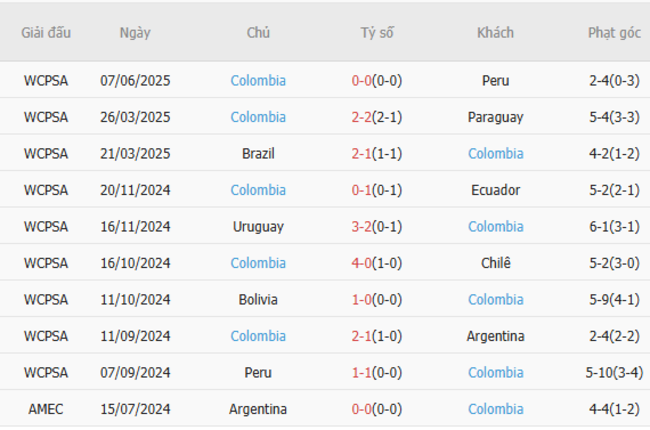Click the Bolivia home team link
This screenshot has height=430, width=650.
[x=258, y=300]
